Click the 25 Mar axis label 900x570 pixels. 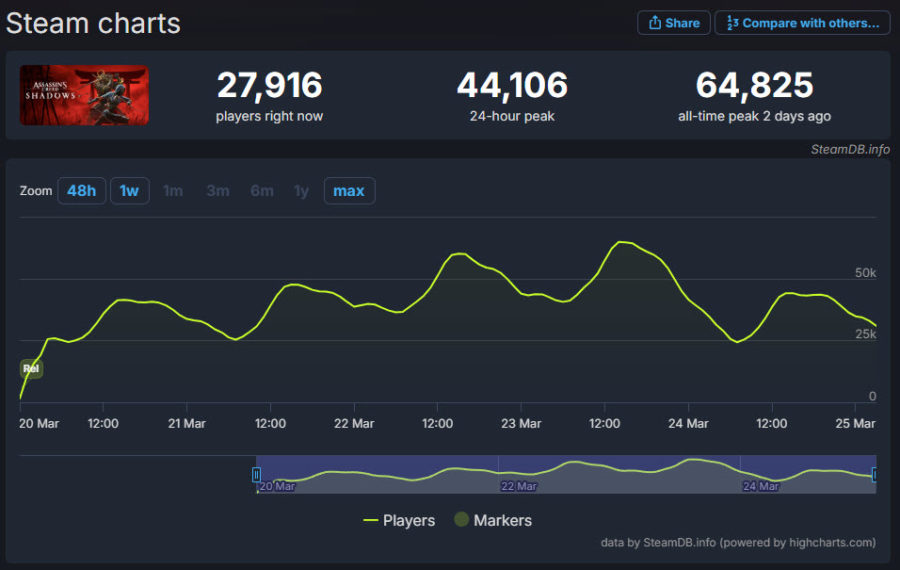point(855,424)
